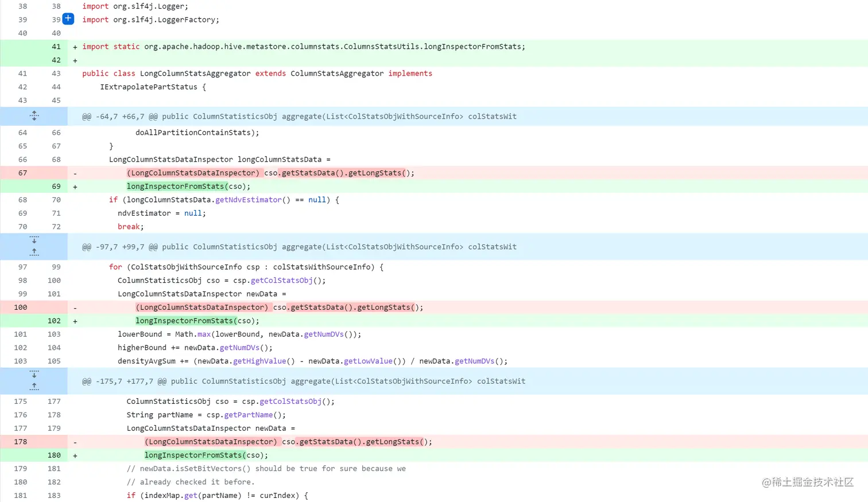
Task: Click the added 'import static ...longInspectorFromStats' line
Action: coord(304,46)
